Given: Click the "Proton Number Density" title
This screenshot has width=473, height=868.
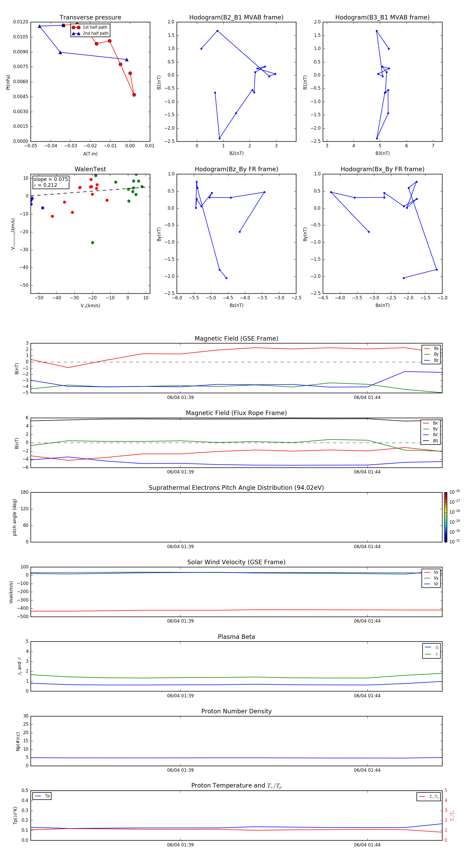Looking at the screenshot, I should (x=236, y=711).
